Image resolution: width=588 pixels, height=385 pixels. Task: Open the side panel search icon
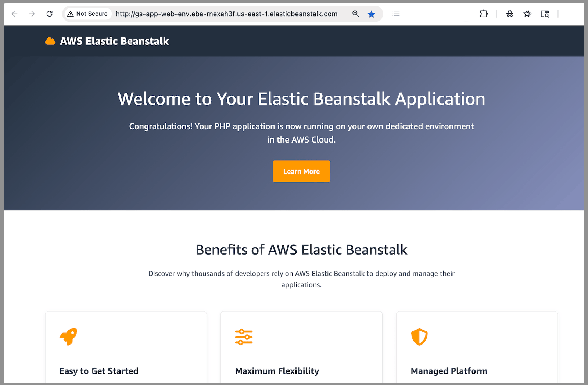(545, 14)
